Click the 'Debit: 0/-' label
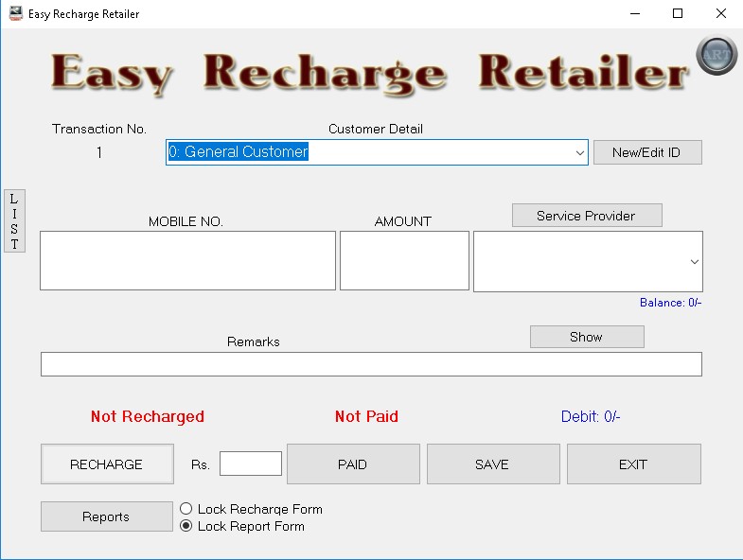The image size is (743, 560). [591, 416]
